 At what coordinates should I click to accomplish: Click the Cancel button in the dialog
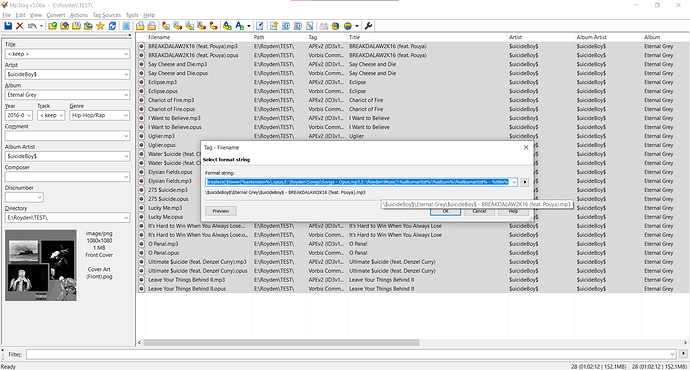tap(479, 211)
